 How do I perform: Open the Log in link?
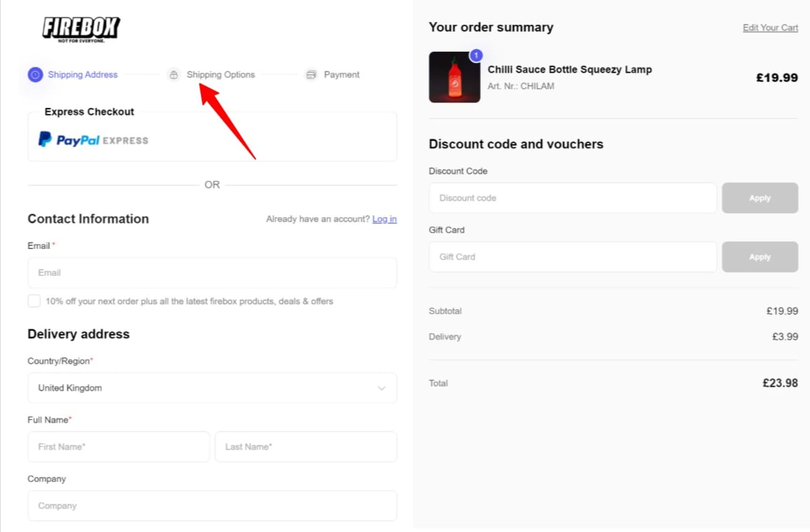pyautogui.click(x=384, y=219)
